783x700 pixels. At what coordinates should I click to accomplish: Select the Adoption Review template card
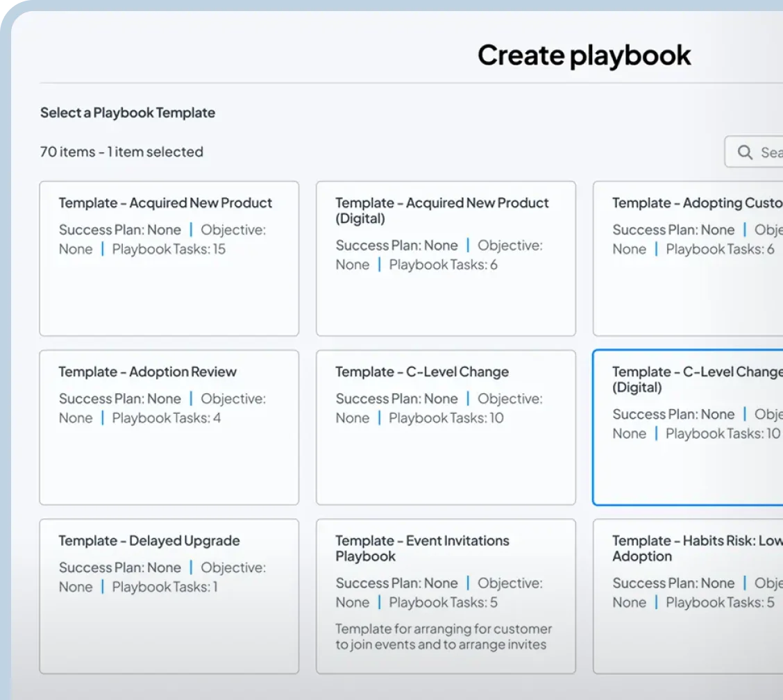click(169, 427)
